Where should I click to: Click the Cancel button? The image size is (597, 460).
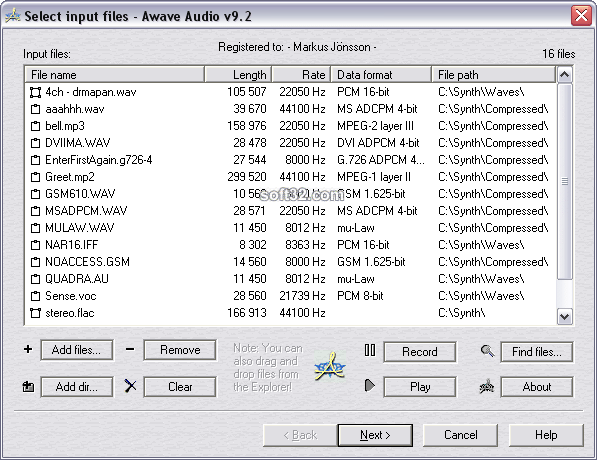[460, 435]
